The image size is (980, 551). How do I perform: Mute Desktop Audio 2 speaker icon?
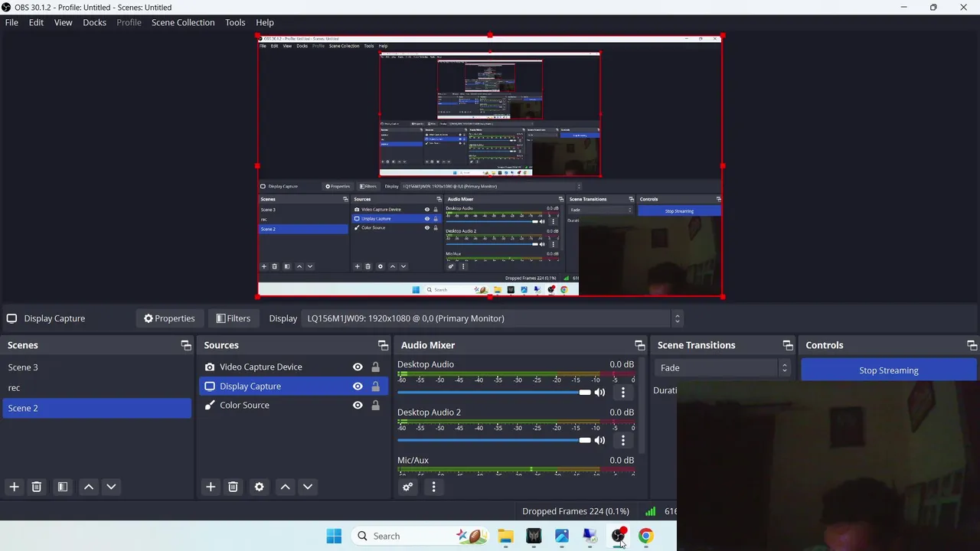pyautogui.click(x=599, y=440)
